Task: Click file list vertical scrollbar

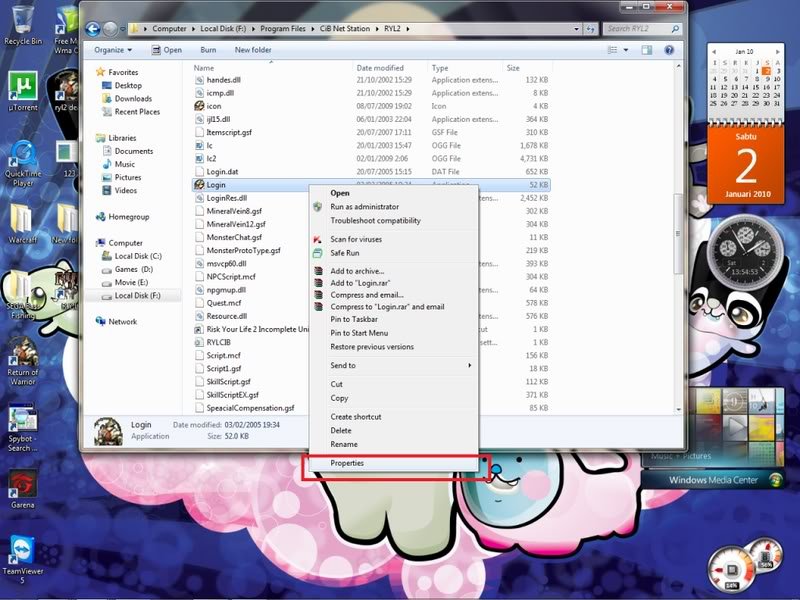Action: tap(678, 233)
